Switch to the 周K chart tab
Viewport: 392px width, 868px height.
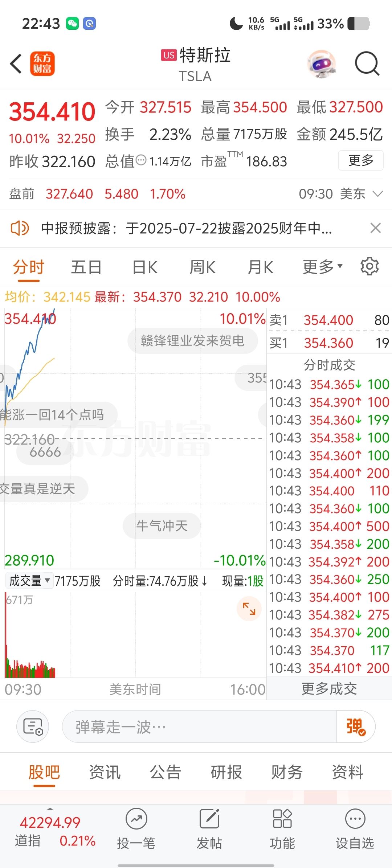[x=203, y=267]
